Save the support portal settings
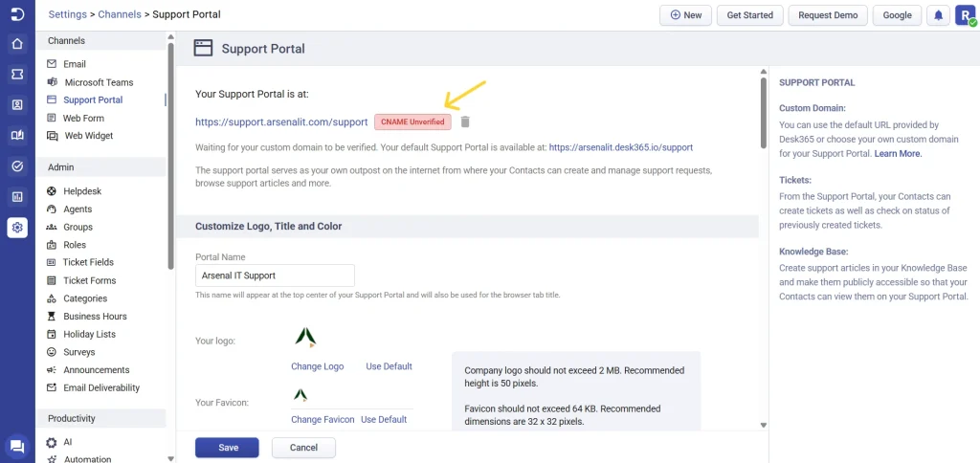Screen dimensions: 980x463 point(228,448)
